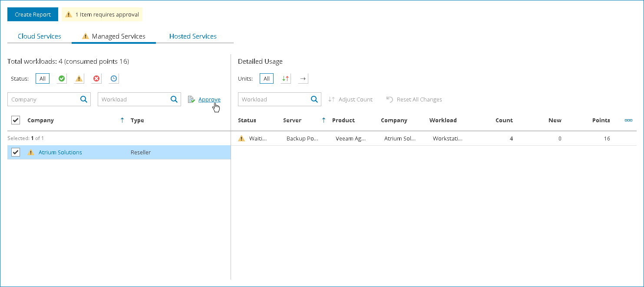
Task: Show units with arrow filter icon
Action: [x=303, y=78]
